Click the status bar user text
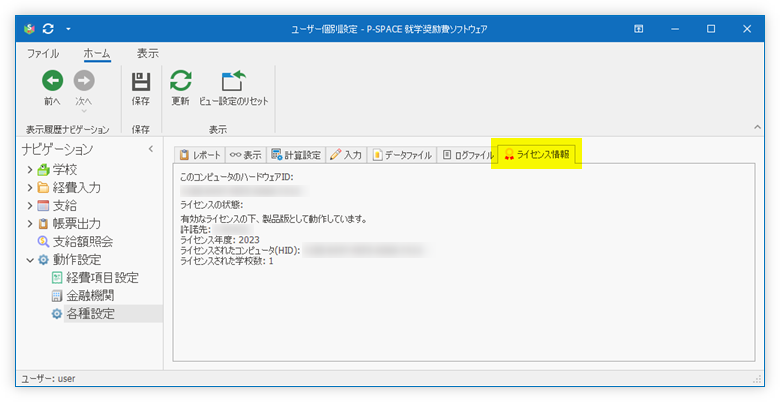 48,379
